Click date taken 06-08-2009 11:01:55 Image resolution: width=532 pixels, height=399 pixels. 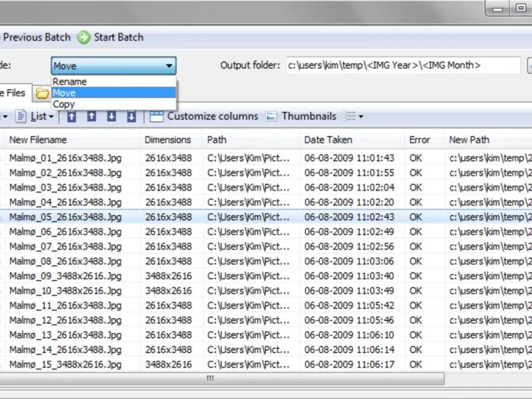(349, 173)
